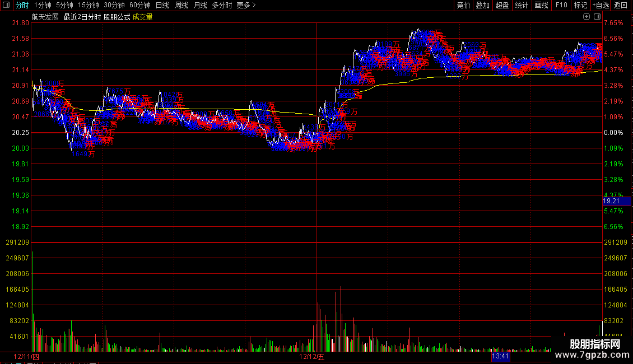Image resolution: width=633 pixels, height=364 pixels.
Task: Click the 20.25 baseline price on left axis
Action: tap(21, 133)
